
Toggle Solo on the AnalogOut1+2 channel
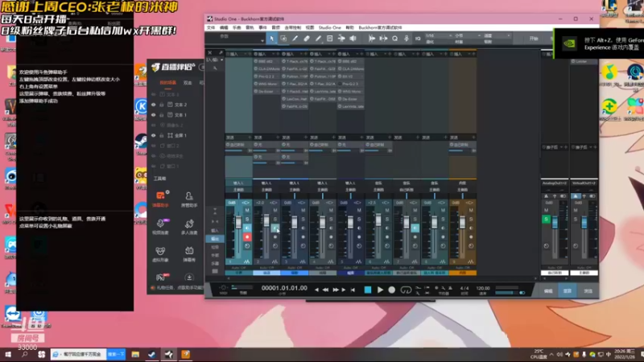pyautogui.click(x=547, y=219)
